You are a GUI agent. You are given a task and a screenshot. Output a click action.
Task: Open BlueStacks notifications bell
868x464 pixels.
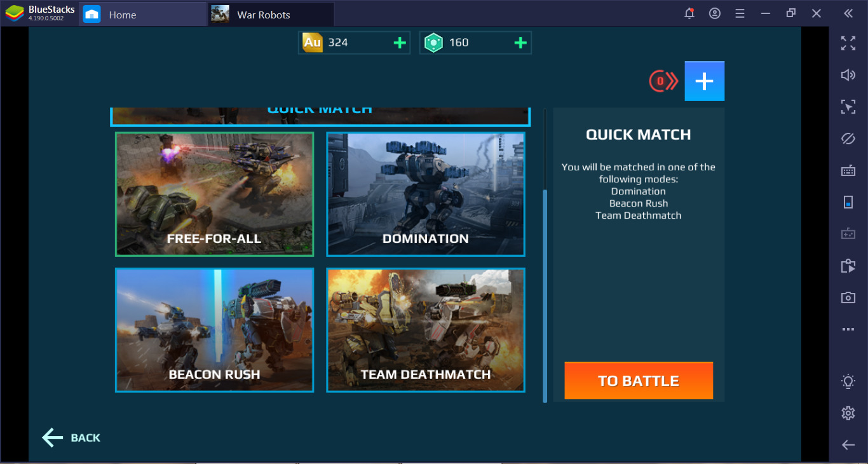pyautogui.click(x=689, y=13)
